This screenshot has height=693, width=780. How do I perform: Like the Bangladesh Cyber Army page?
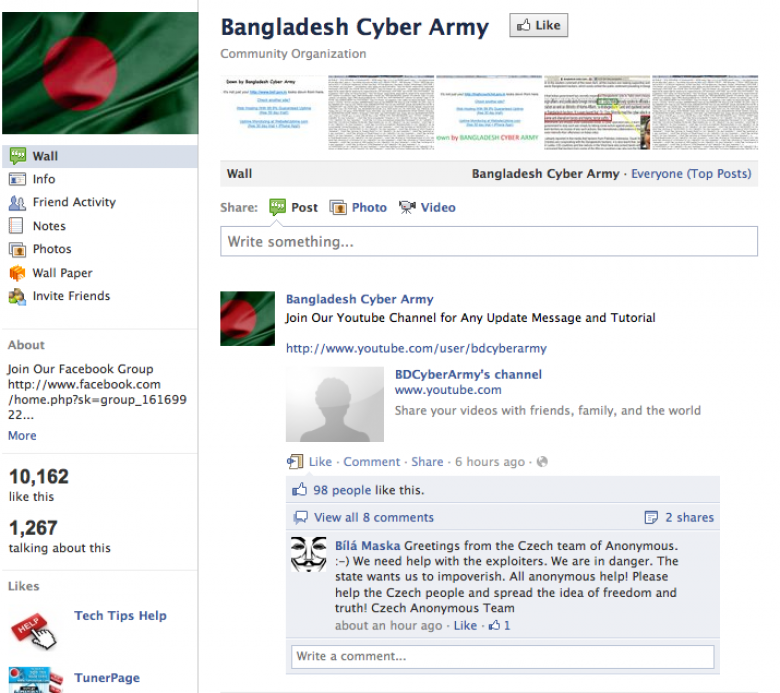pos(538,25)
